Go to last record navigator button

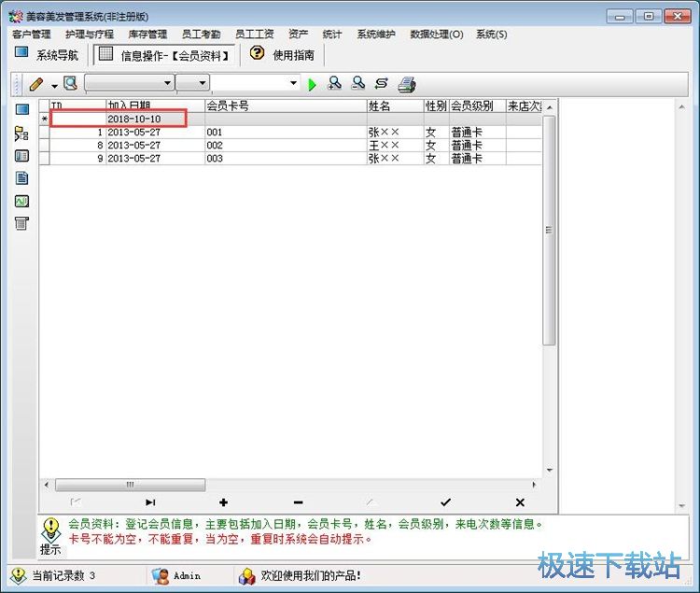[x=150, y=502]
